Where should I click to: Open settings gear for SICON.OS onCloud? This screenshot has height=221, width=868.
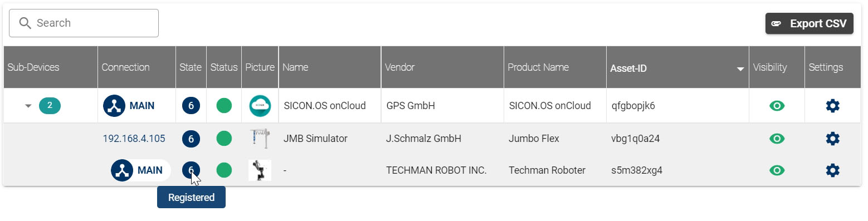(x=832, y=106)
